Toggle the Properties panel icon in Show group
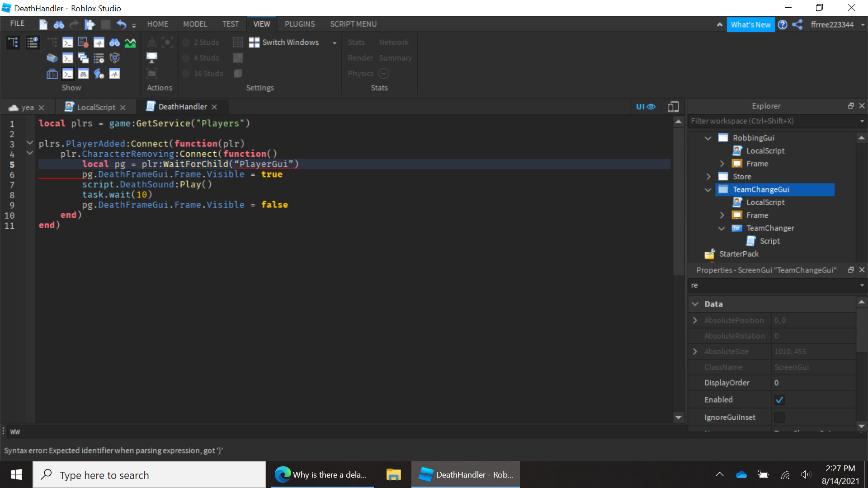Image resolution: width=868 pixels, height=488 pixels. point(32,42)
